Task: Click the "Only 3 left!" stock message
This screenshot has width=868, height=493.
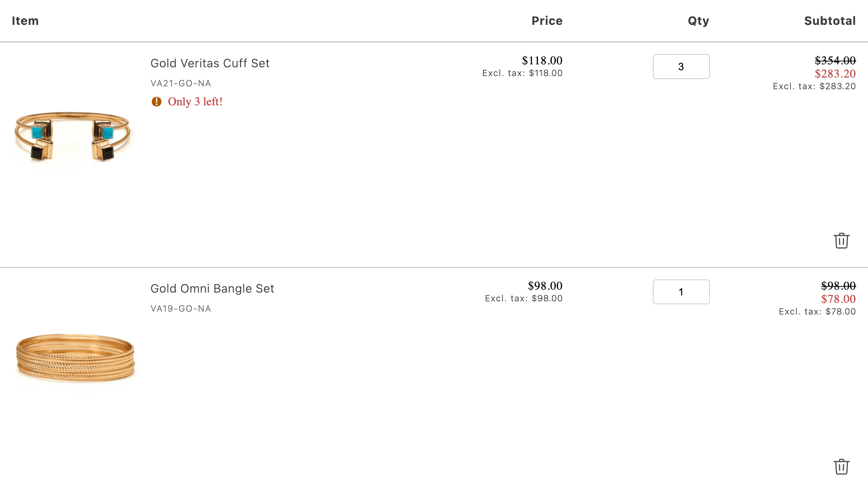Action: click(195, 102)
